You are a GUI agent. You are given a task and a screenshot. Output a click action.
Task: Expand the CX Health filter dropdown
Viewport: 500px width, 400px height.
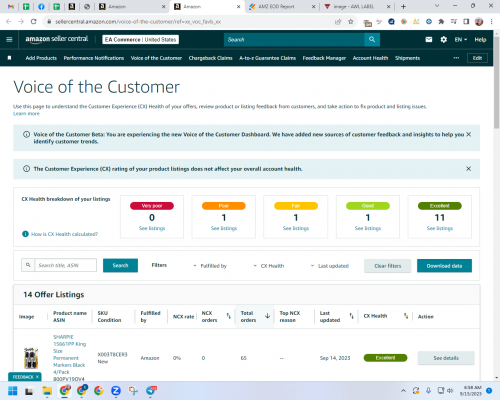(x=269, y=266)
